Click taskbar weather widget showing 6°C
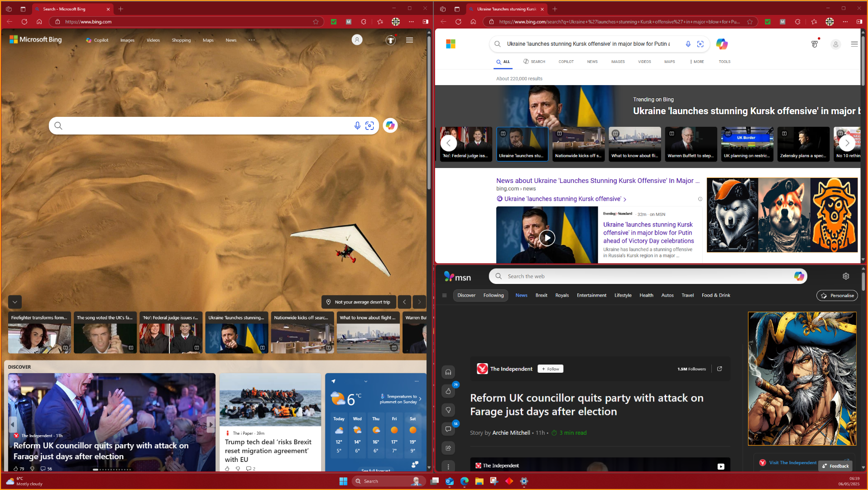This screenshot has width=868, height=490. 25,481
